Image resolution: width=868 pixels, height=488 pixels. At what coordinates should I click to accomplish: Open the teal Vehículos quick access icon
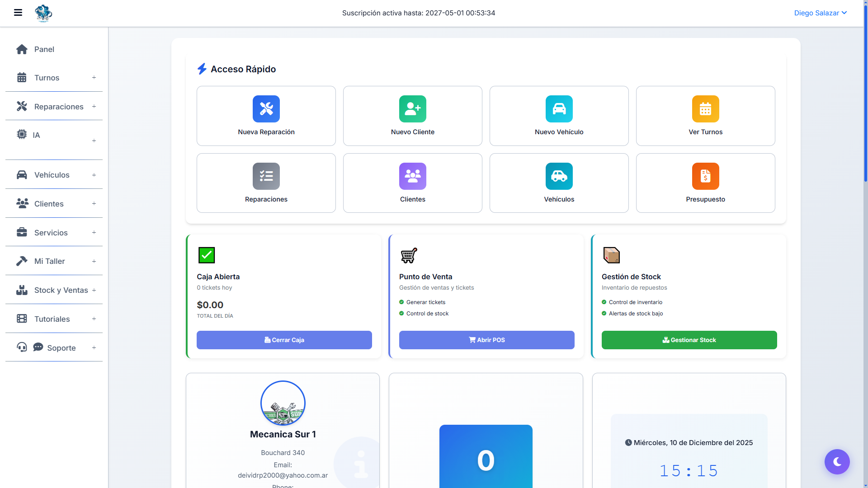(x=559, y=176)
